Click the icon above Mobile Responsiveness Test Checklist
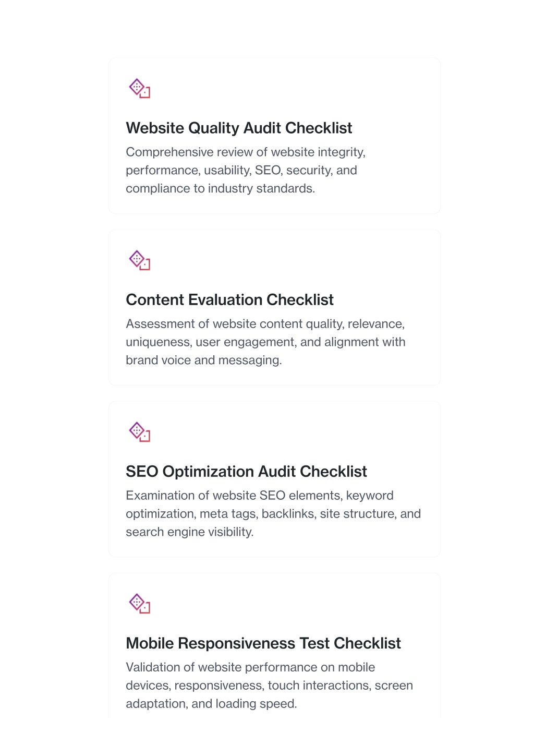 pos(140,604)
